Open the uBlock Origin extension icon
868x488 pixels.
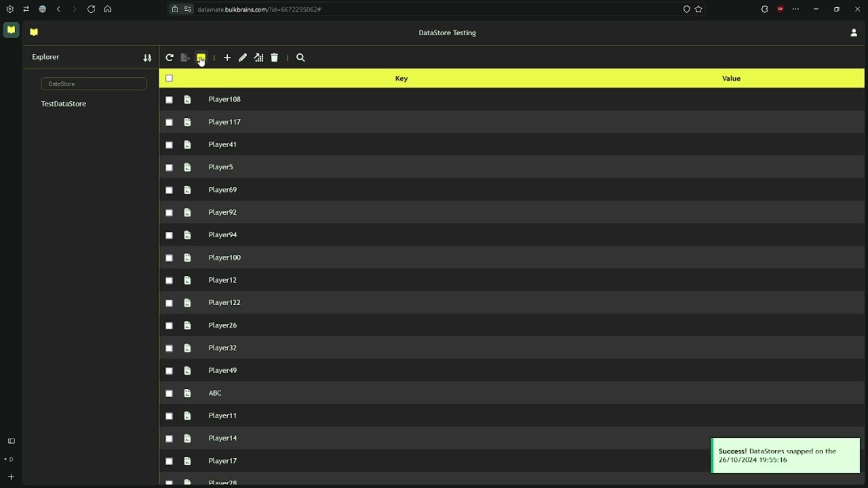tap(781, 9)
